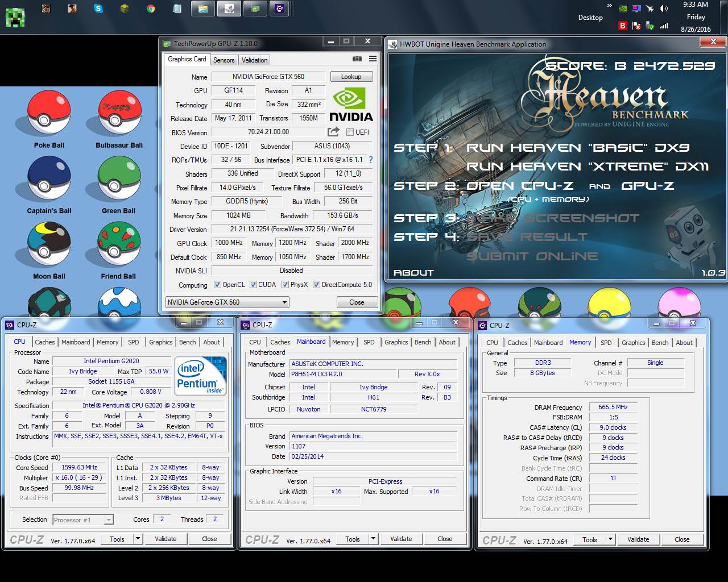Open the volume speaker tray icon
Screen dimensions: 728x582
(x=664, y=9)
